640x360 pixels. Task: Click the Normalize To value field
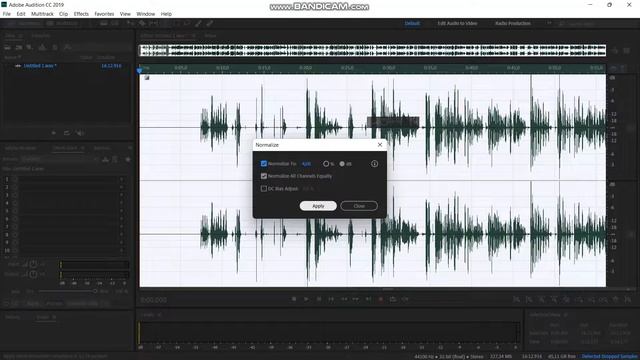tap(307, 164)
